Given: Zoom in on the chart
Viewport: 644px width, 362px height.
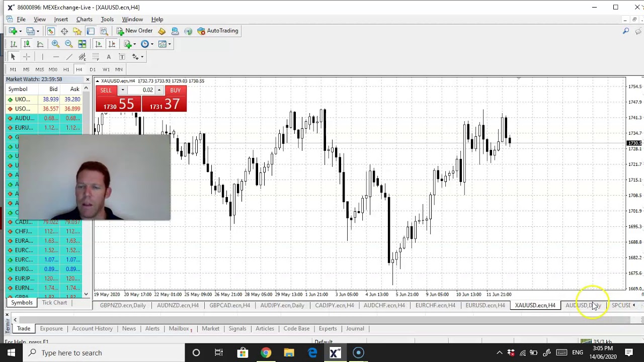Looking at the screenshot, I should [55, 44].
